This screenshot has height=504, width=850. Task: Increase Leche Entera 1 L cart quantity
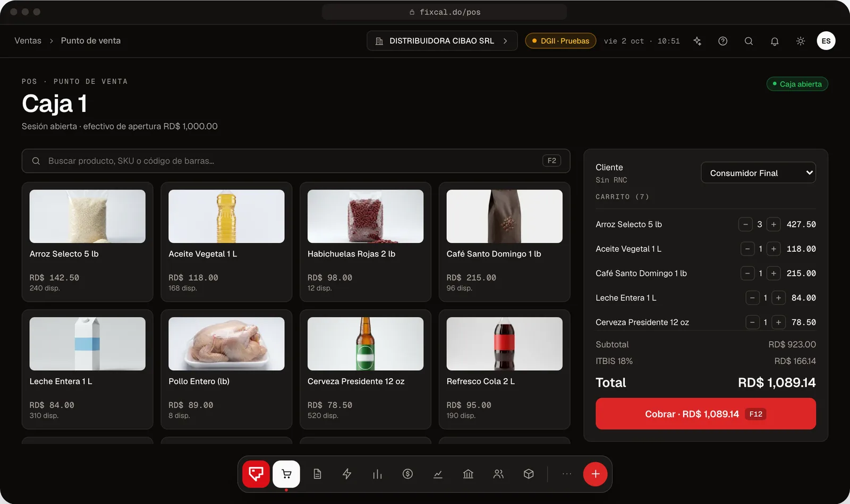point(778,298)
